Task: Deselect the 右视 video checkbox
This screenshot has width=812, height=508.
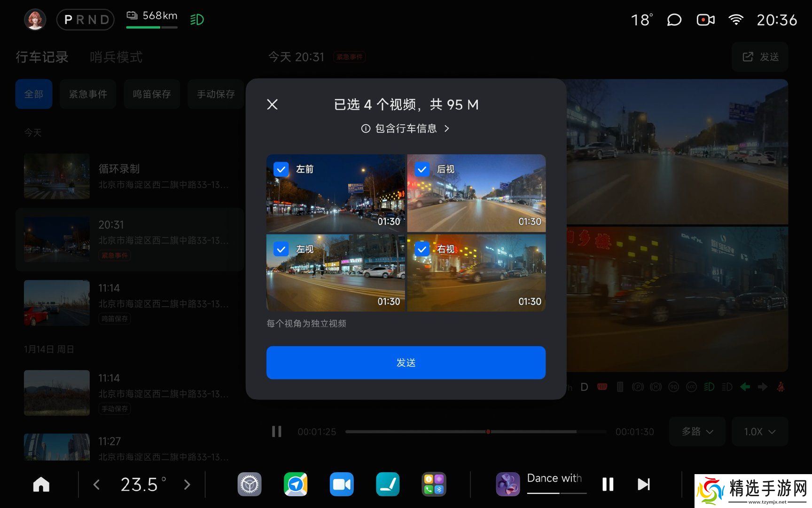Action: coord(422,249)
